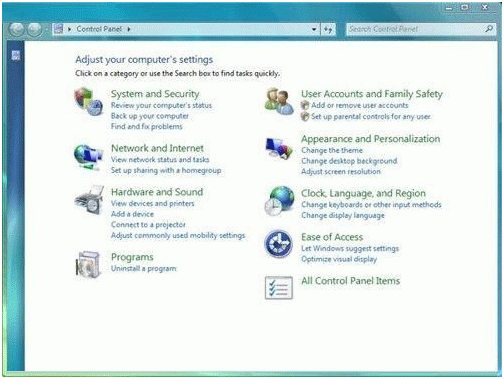This screenshot has height=379, width=504.
Task: Open the System and Security shield icon
Action: [x=88, y=102]
